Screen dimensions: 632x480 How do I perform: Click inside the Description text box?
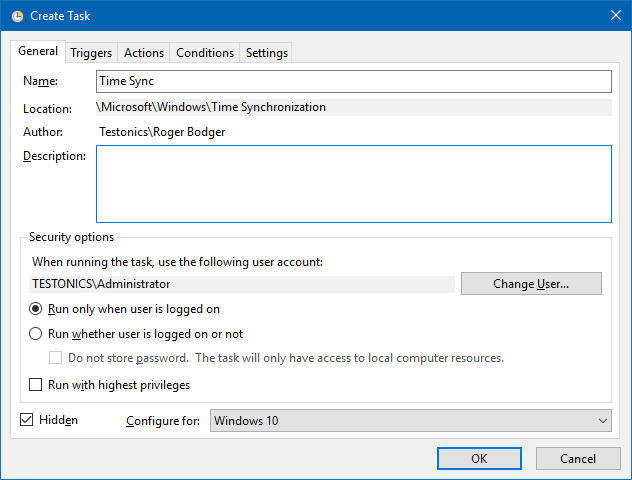pos(353,183)
